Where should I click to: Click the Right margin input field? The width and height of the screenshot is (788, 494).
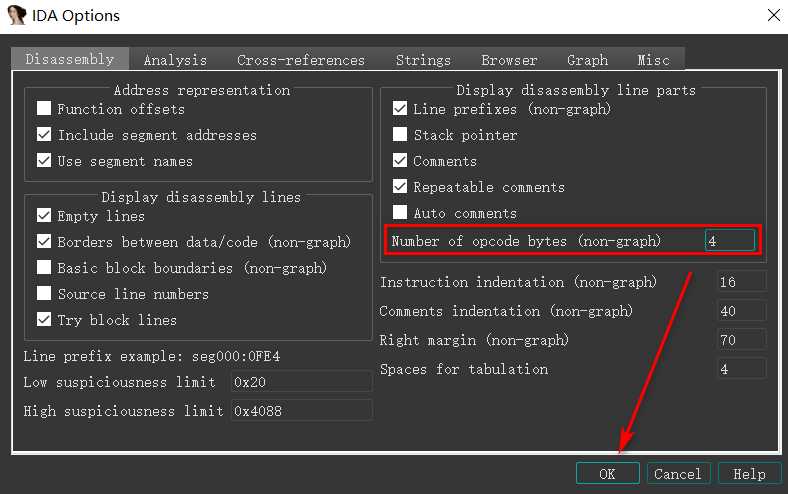tap(741, 340)
